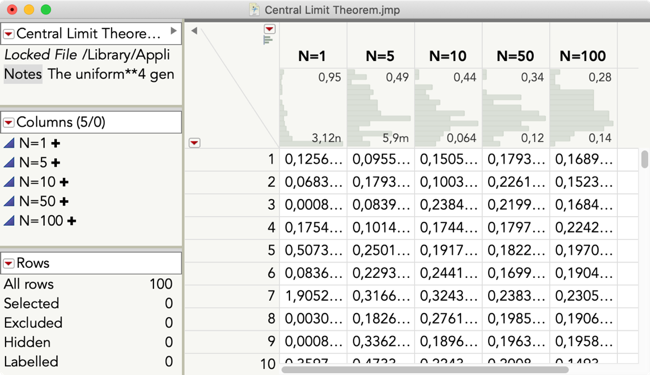The height and width of the screenshot is (375, 650).
Task: Click formula plus icon next to N=100
Action: [x=71, y=221]
